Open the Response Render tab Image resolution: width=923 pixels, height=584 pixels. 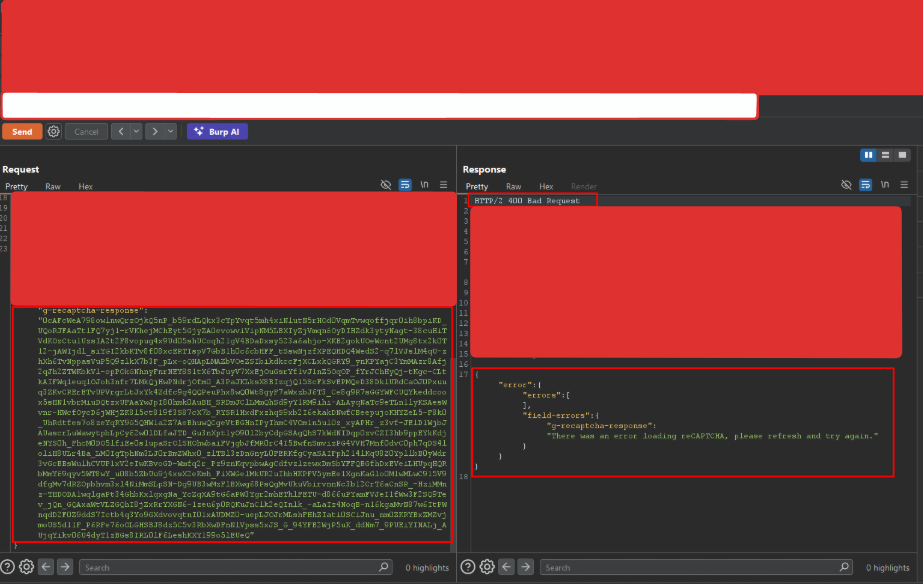[583, 187]
